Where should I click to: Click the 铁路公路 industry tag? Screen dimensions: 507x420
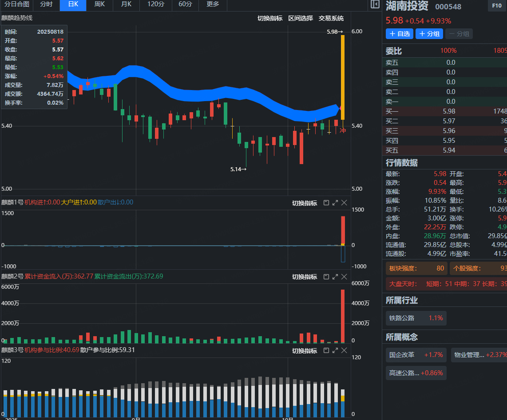(x=416, y=318)
